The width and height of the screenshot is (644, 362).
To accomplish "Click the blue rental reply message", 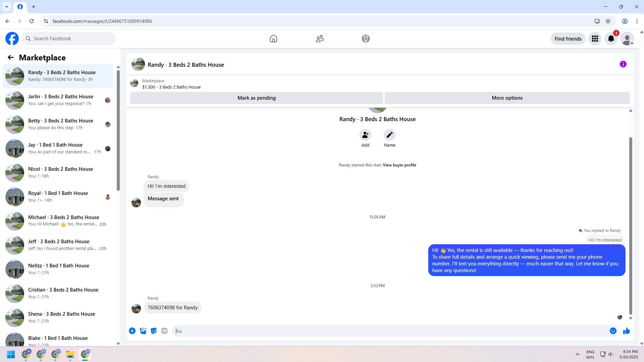I will [x=527, y=260].
